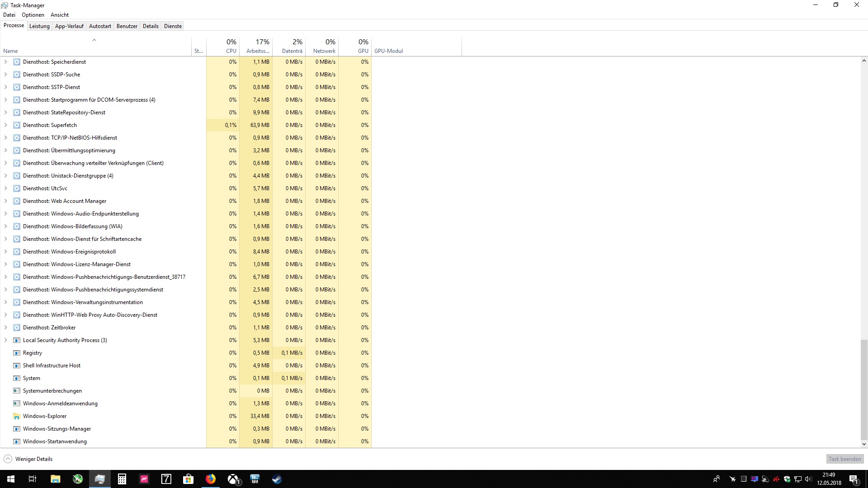Select the System process row
Image resolution: width=868 pixels, height=488 pixels.
click(32, 378)
